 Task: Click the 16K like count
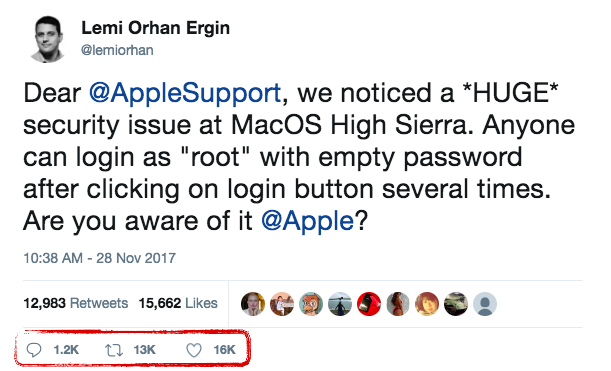click(224, 350)
